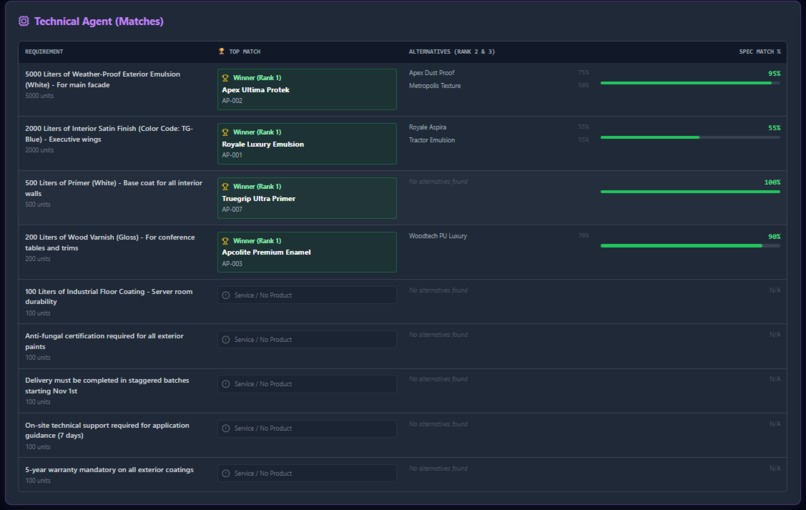Click info icon in Industrial Floor Coating row
The height and width of the screenshot is (510, 806).
point(226,295)
